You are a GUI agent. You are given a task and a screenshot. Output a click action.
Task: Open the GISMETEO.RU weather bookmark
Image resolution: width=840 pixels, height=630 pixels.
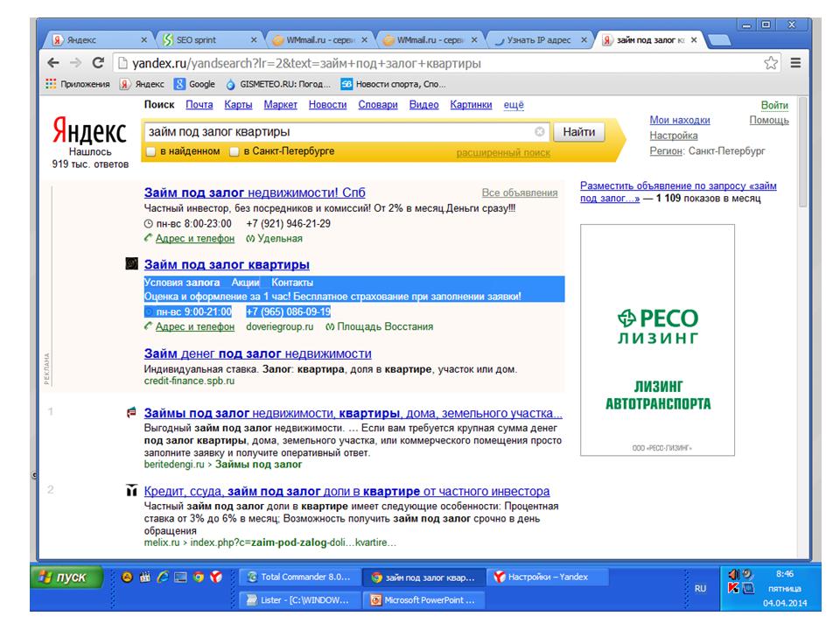pos(278,84)
